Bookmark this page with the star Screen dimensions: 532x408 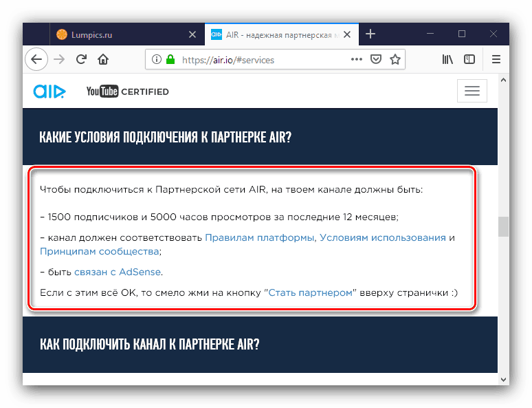395,59
